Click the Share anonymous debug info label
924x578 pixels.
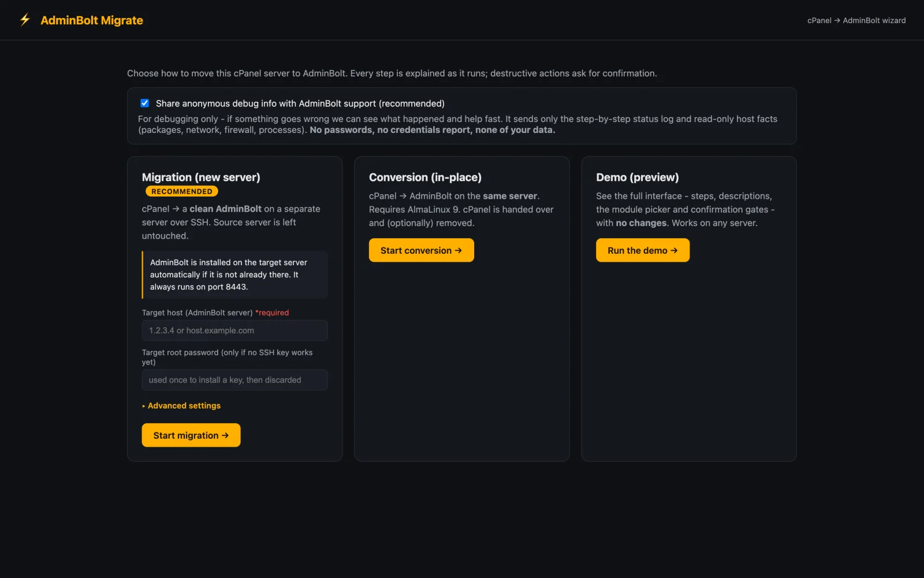click(300, 103)
